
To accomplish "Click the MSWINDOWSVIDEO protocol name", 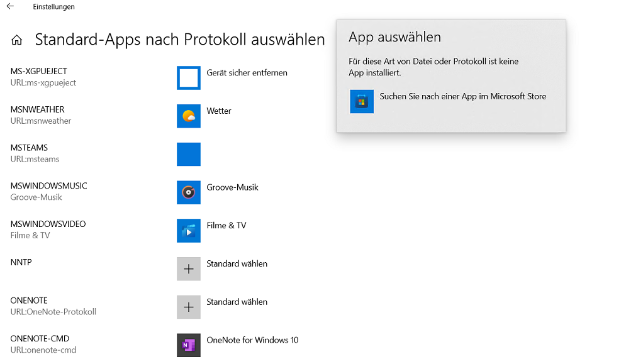I will [x=48, y=224].
